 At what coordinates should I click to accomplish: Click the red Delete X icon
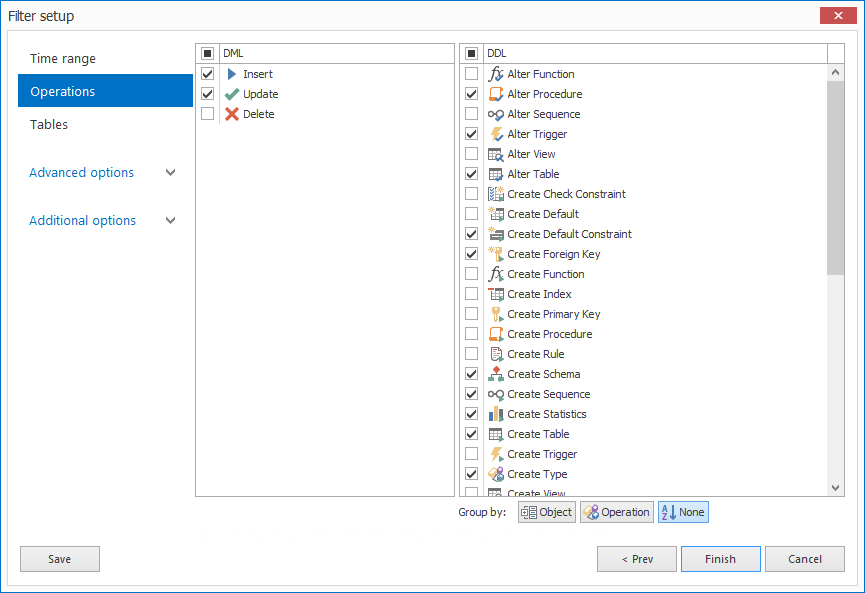tap(232, 114)
